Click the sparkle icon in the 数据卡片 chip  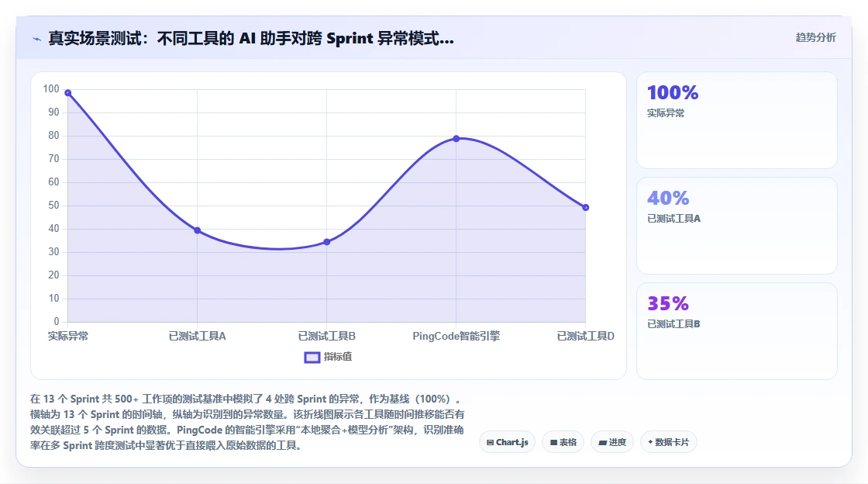click(650, 442)
